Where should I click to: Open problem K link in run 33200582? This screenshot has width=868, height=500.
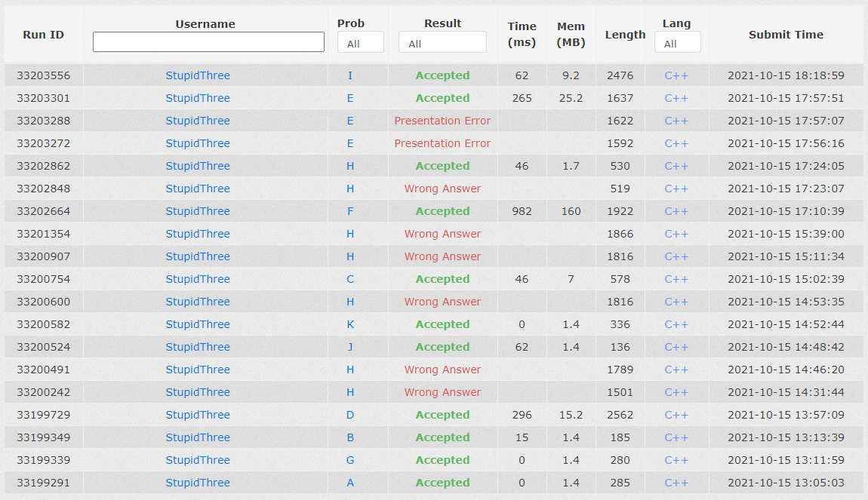pyautogui.click(x=350, y=324)
